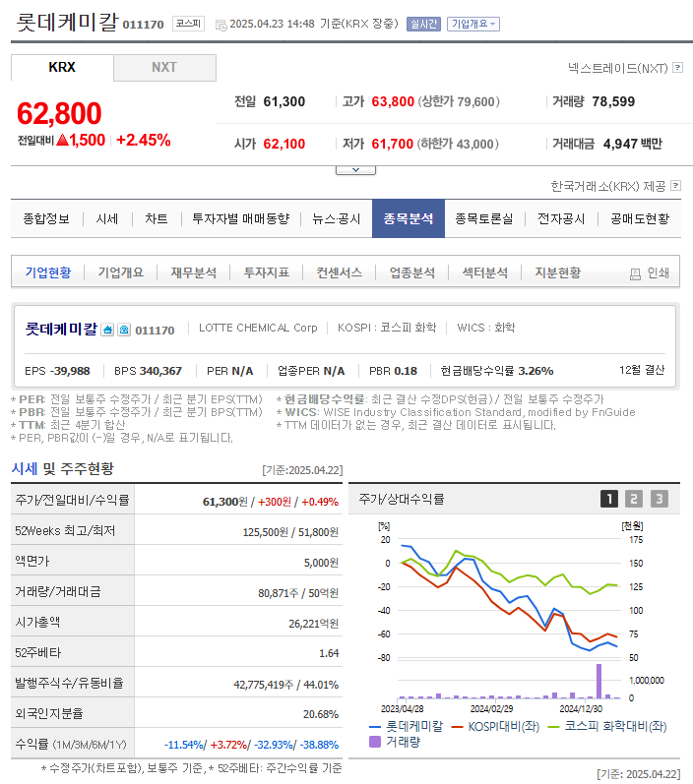Click the printer icon next to 인쇄
This screenshot has height=784, width=693.
[x=636, y=273]
